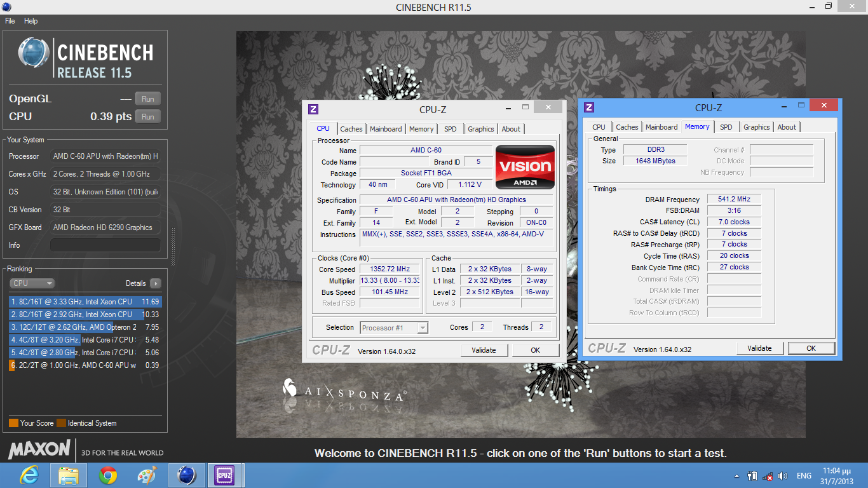Click Validate in the left CPU-Z window
The height and width of the screenshot is (488, 868).
[484, 350]
